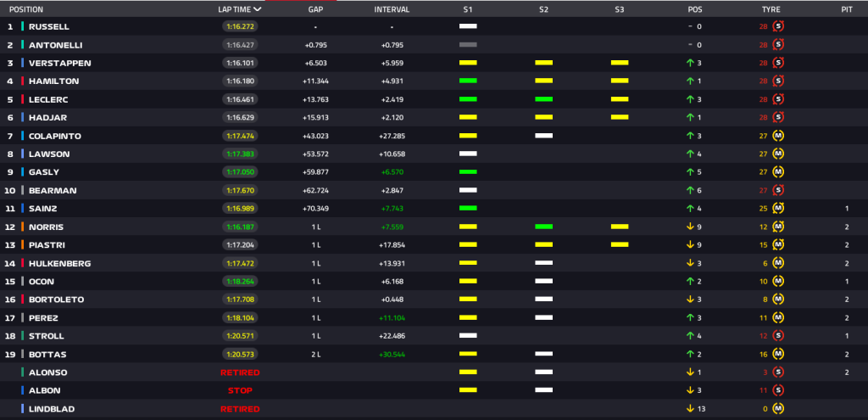868x420 pixels.
Task: Select driver name BOTTAS
Action: 47,354
